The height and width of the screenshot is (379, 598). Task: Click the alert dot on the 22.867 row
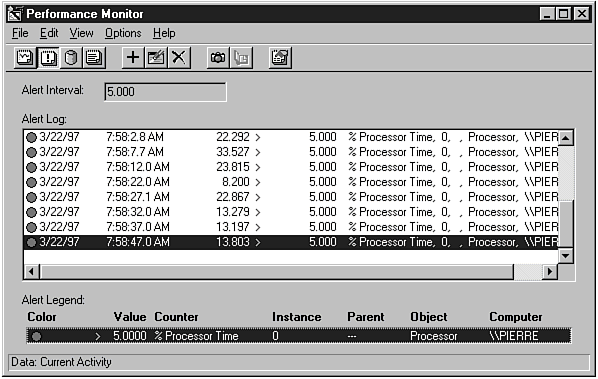point(32,198)
